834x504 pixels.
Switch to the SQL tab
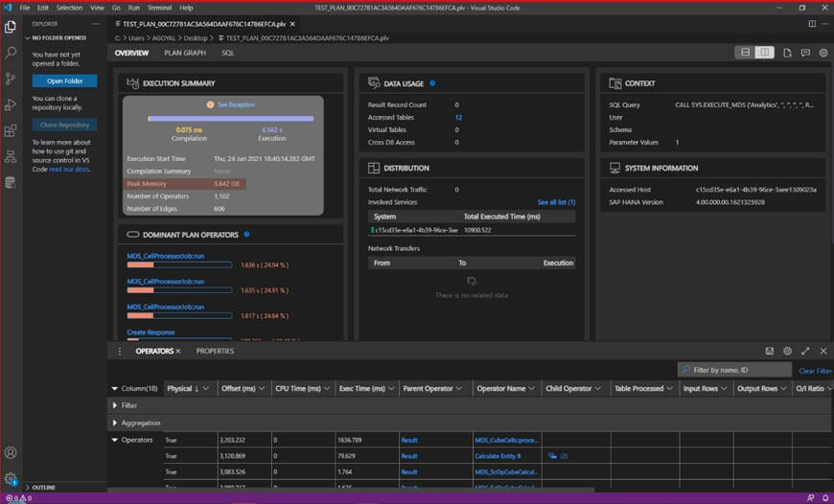pyautogui.click(x=227, y=53)
